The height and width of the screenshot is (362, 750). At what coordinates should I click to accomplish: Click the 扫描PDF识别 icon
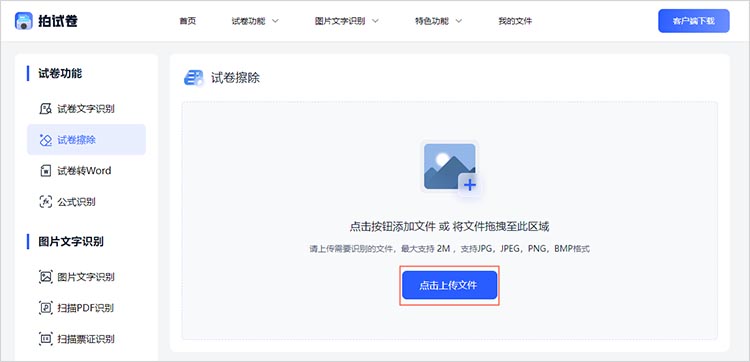coord(45,308)
